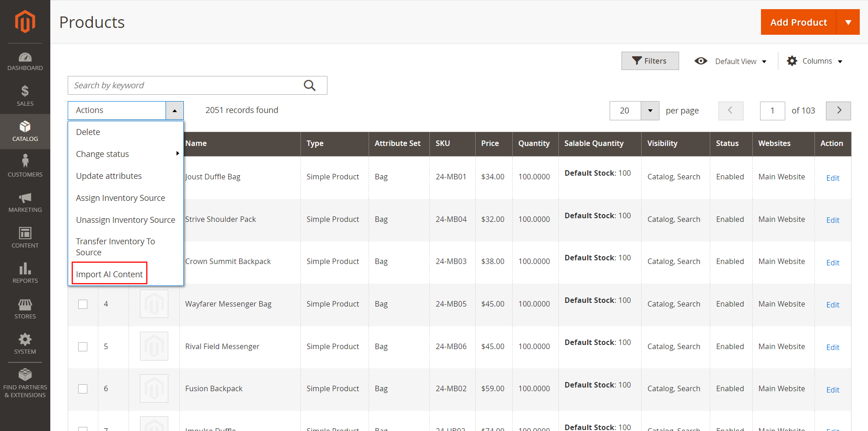The height and width of the screenshot is (431, 868).
Task: Tick the Fusion Backpack row checkbox
Action: 83,389
